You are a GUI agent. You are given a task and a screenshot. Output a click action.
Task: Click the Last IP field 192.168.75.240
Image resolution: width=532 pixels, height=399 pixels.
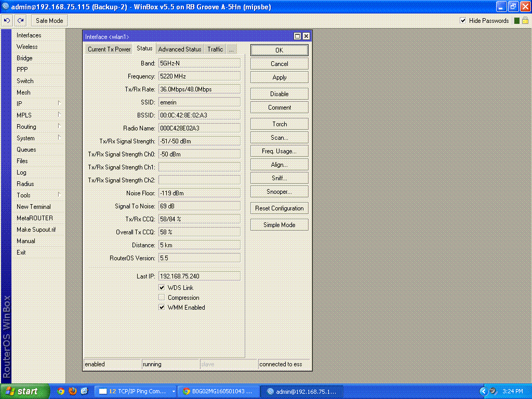199,276
